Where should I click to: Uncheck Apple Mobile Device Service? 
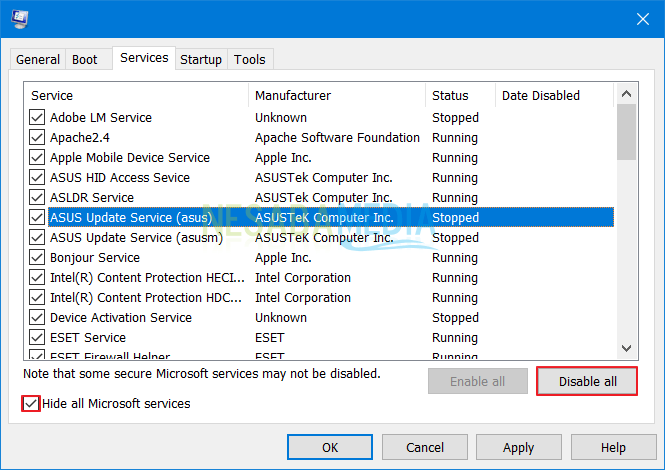click(x=37, y=157)
